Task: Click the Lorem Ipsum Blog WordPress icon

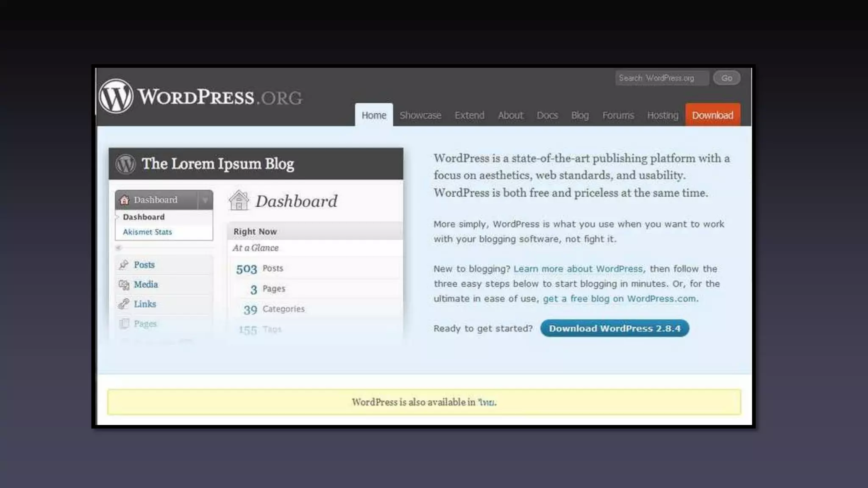Action: pyautogui.click(x=125, y=164)
